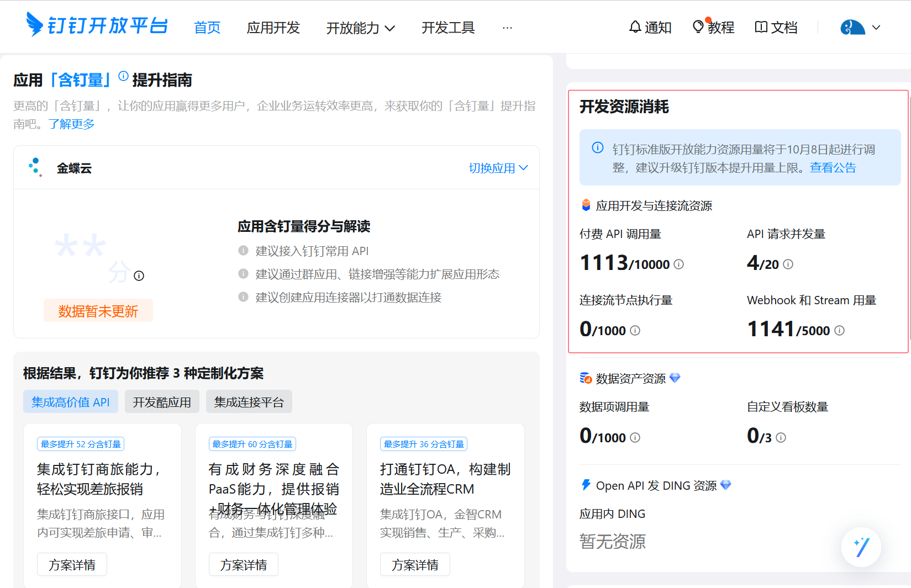
Task: Click the 应用含钉量得分与解读 heading
Action: (304, 226)
